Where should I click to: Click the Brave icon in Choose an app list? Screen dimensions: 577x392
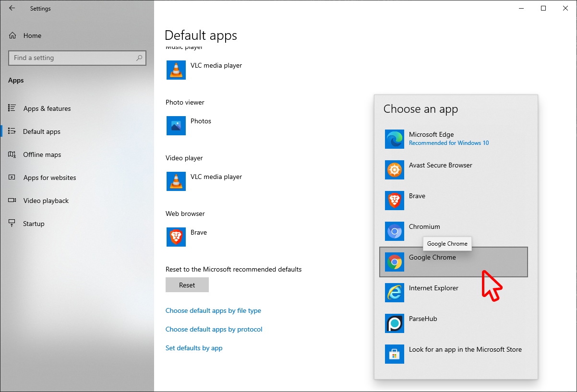tap(395, 201)
